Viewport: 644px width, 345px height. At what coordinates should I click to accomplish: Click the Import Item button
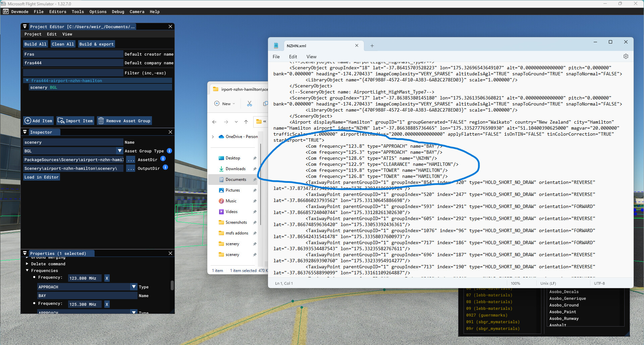coord(75,121)
